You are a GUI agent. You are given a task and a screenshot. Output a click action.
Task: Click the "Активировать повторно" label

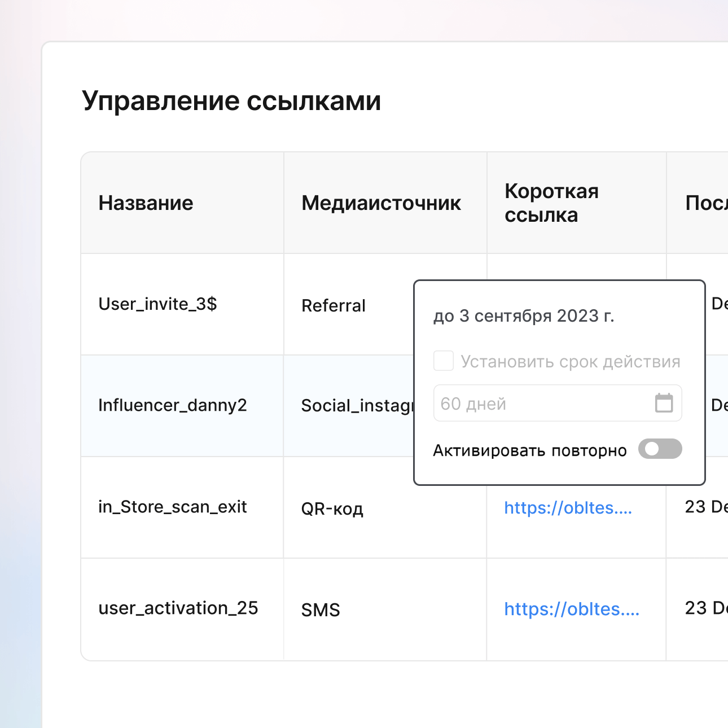coord(529,451)
